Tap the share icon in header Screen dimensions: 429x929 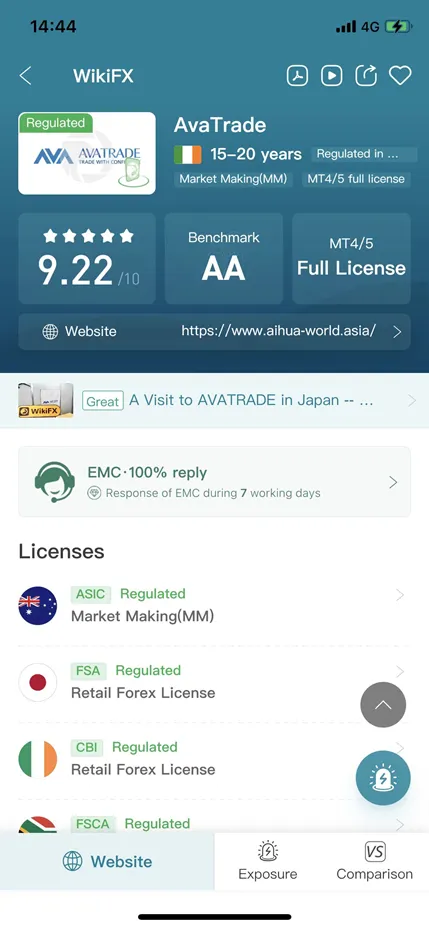pyautogui.click(x=366, y=75)
